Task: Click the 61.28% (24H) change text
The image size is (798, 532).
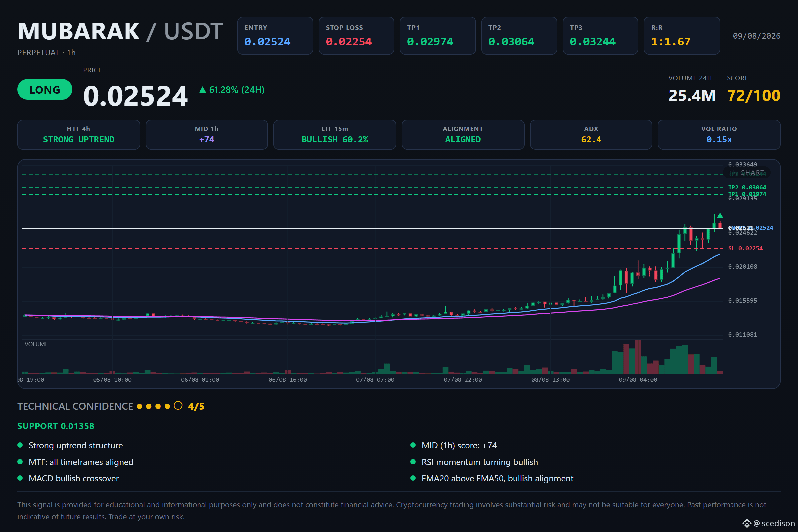Action: [x=237, y=90]
